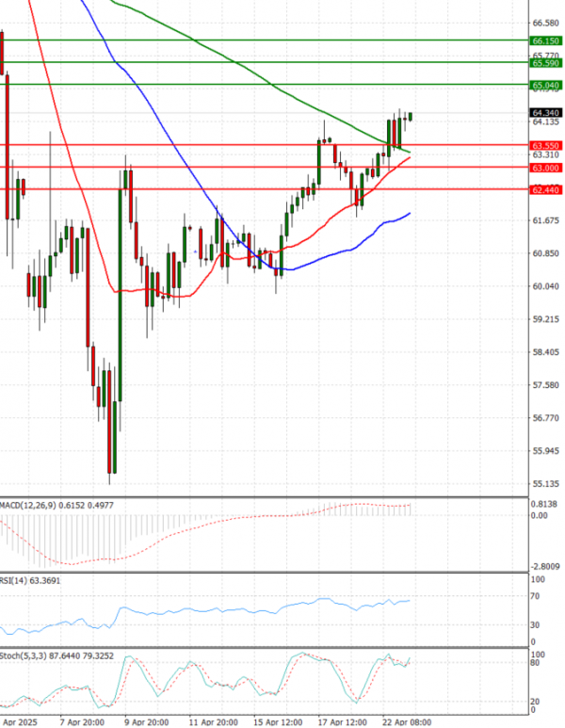
Task: Click the 66.580 price scale value
Action: (545, 23)
